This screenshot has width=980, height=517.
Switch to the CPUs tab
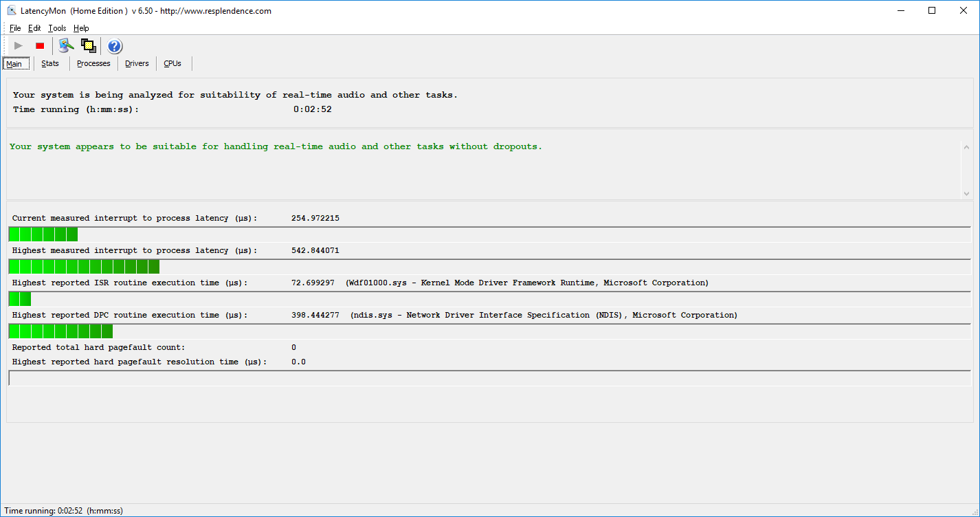[x=172, y=63]
